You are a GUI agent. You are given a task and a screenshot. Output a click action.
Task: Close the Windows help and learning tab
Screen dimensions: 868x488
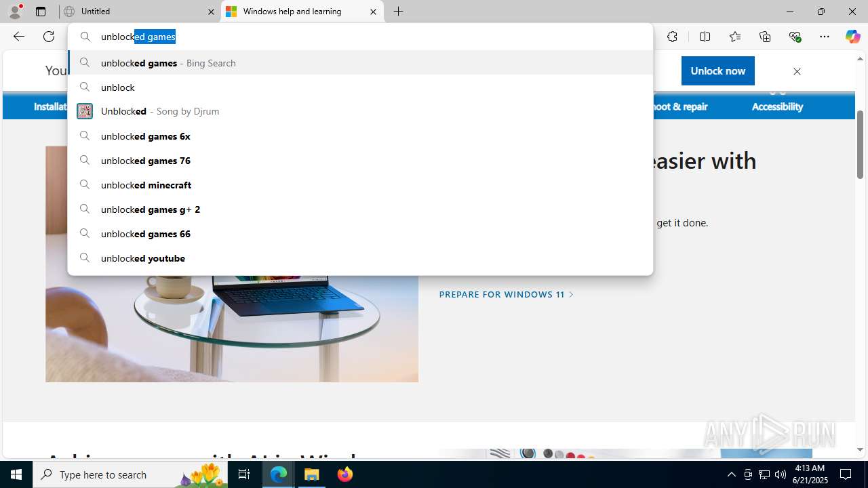coord(373,12)
